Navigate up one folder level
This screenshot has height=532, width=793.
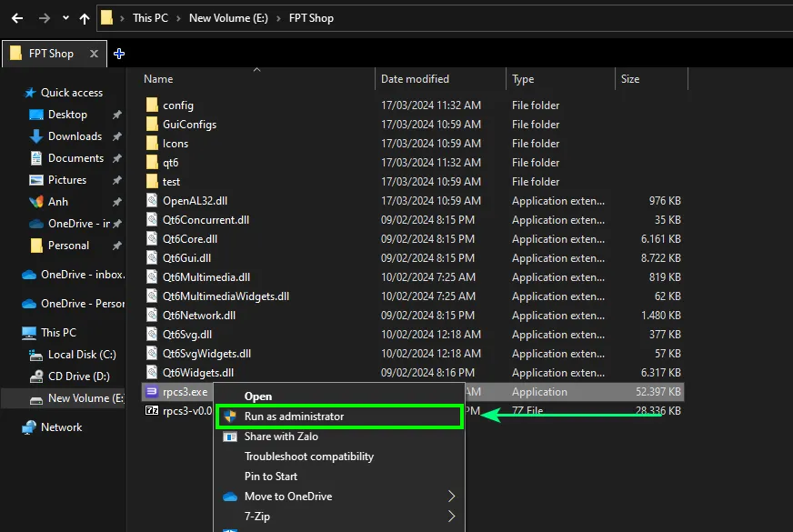tap(84, 17)
